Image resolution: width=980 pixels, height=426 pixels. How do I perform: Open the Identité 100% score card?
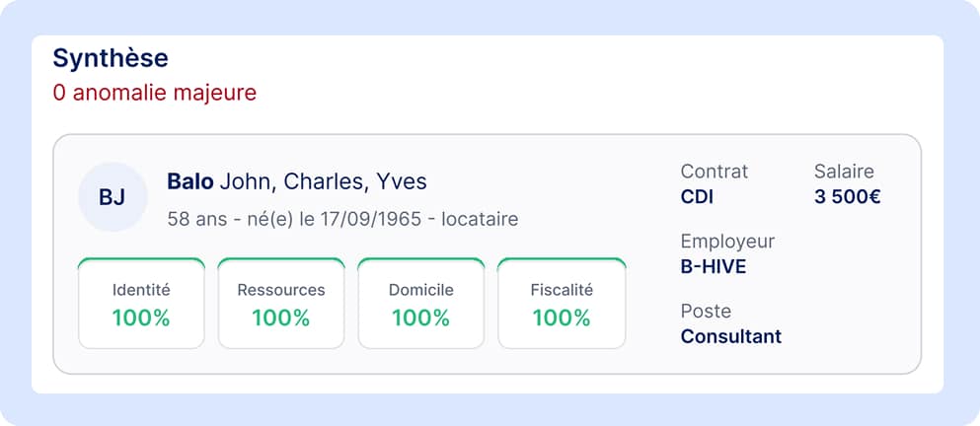(x=141, y=303)
